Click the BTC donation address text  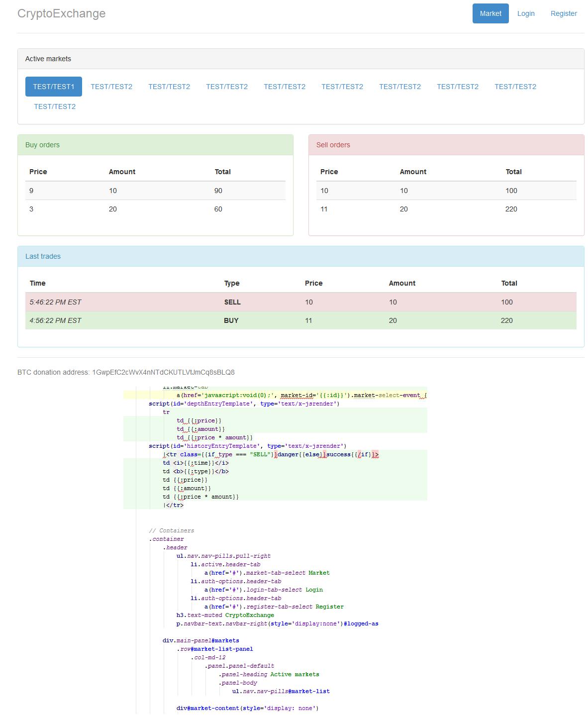pos(126,372)
